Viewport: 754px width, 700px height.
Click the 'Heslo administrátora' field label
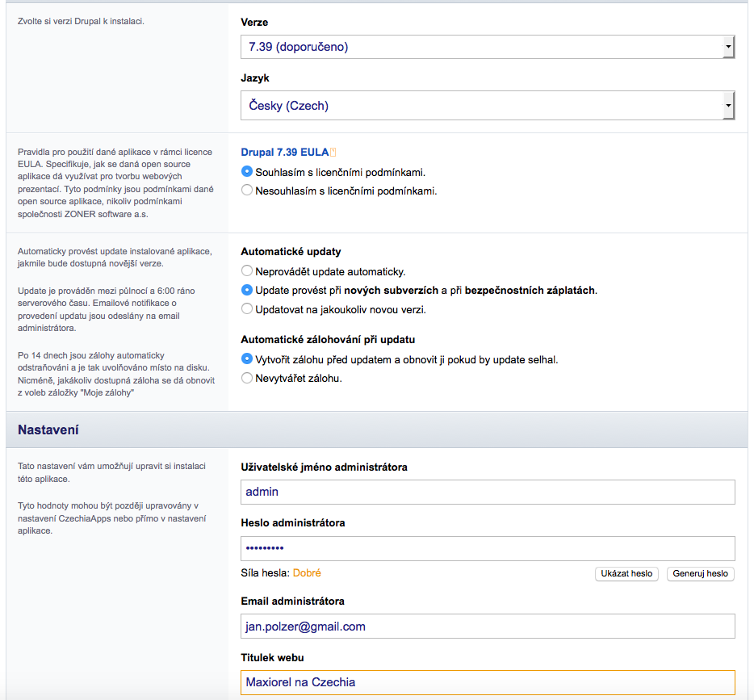(293, 523)
